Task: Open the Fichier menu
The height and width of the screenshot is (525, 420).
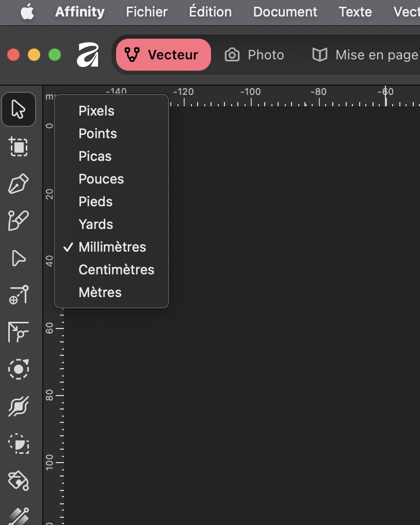Action: pyautogui.click(x=147, y=12)
